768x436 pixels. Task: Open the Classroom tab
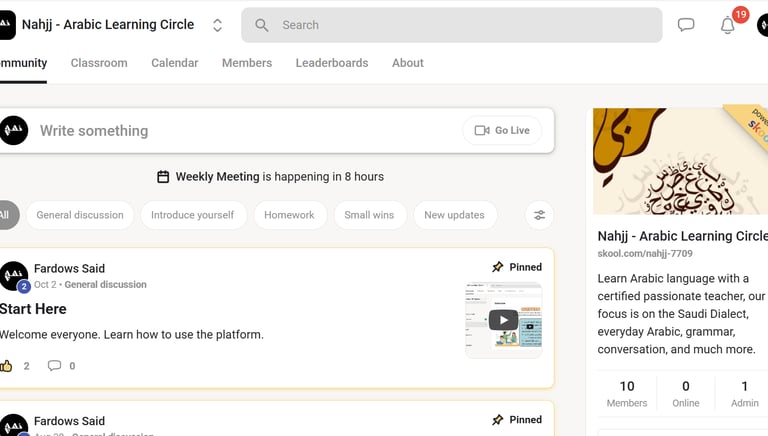(99, 63)
